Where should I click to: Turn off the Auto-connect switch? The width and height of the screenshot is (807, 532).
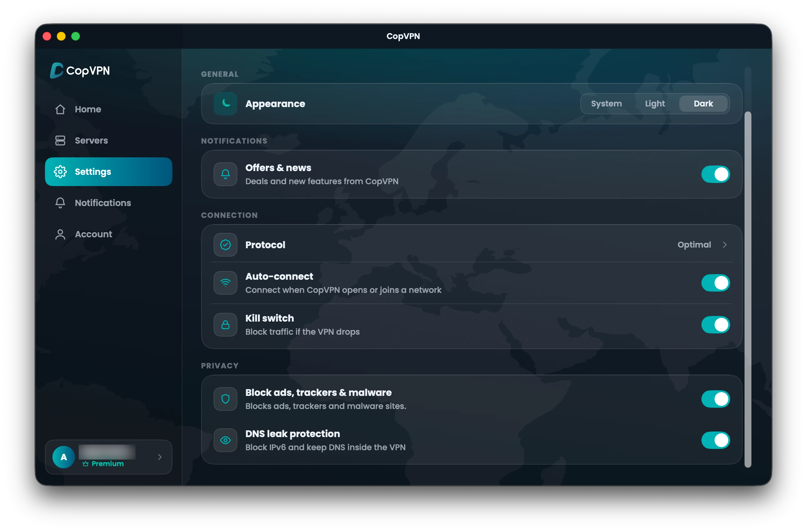pyautogui.click(x=715, y=283)
